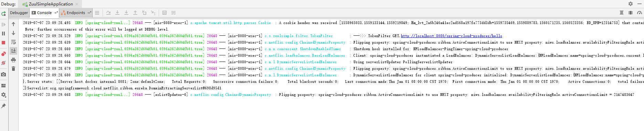Clear console with trash can icon

coord(13,69)
